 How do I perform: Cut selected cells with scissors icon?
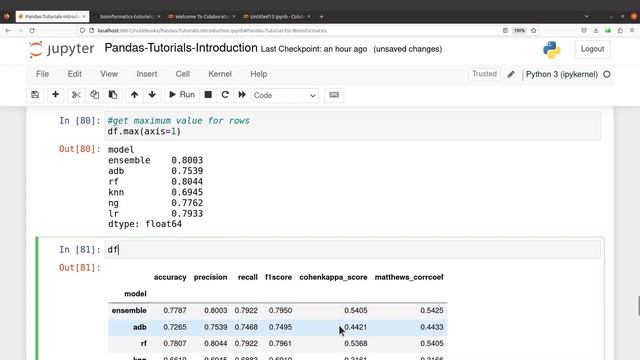click(76, 95)
